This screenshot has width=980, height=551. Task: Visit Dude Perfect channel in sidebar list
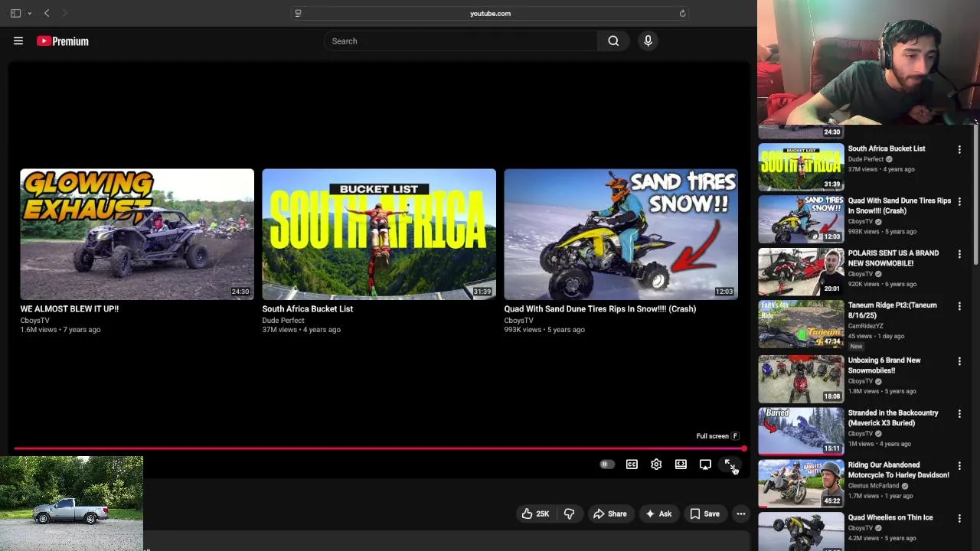pos(865,159)
